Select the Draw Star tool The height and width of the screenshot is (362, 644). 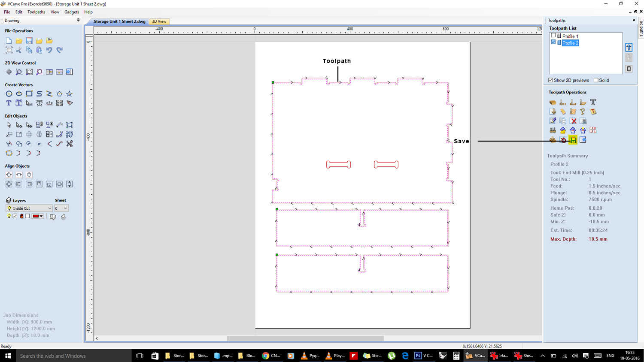tap(70, 94)
